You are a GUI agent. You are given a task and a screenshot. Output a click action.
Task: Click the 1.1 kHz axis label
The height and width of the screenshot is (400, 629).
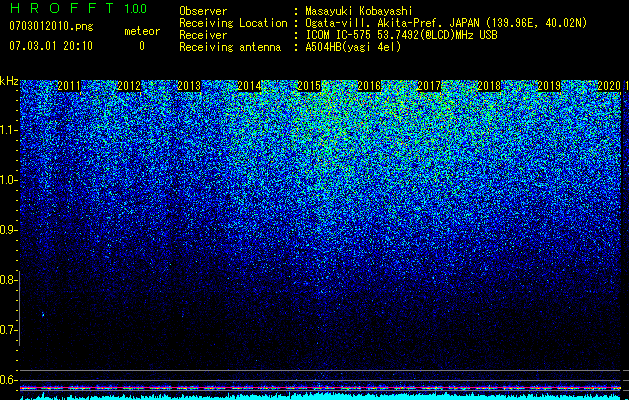tap(8, 130)
